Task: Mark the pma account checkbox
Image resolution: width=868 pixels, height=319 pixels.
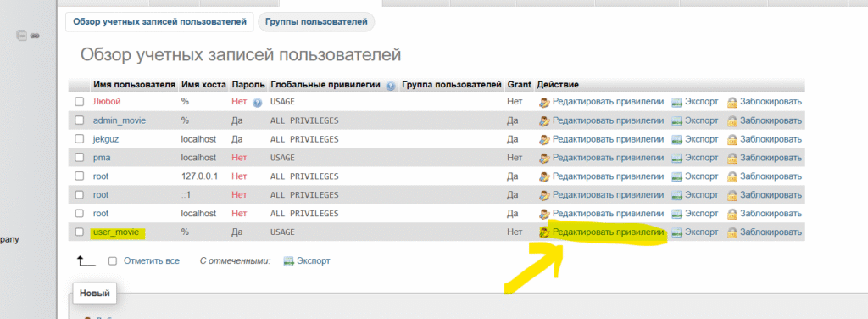Action: (x=79, y=158)
